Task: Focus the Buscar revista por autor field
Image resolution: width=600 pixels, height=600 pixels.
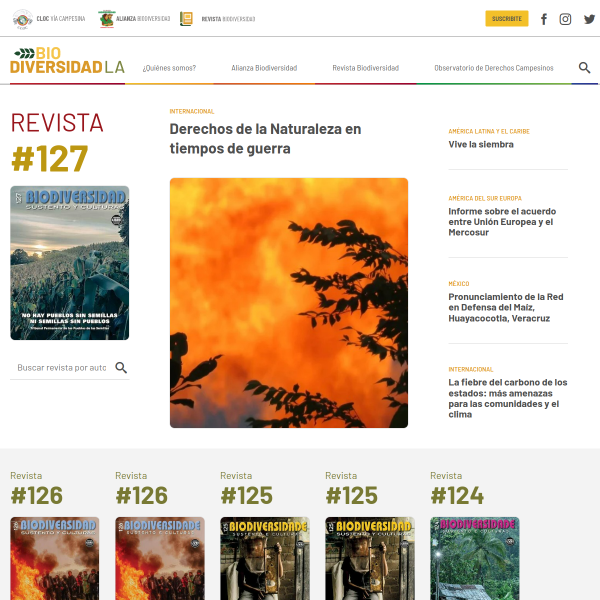Action: tap(62, 367)
